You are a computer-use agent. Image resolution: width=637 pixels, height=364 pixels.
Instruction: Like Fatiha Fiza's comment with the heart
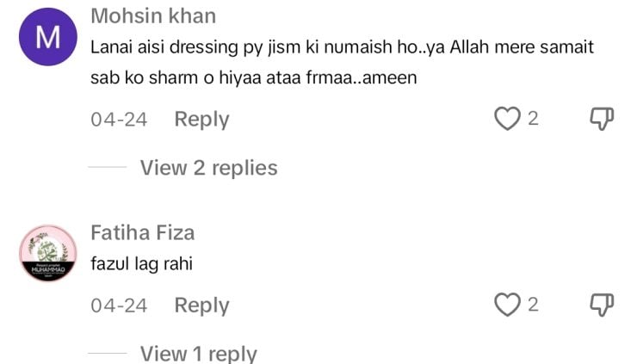pyautogui.click(x=507, y=305)
